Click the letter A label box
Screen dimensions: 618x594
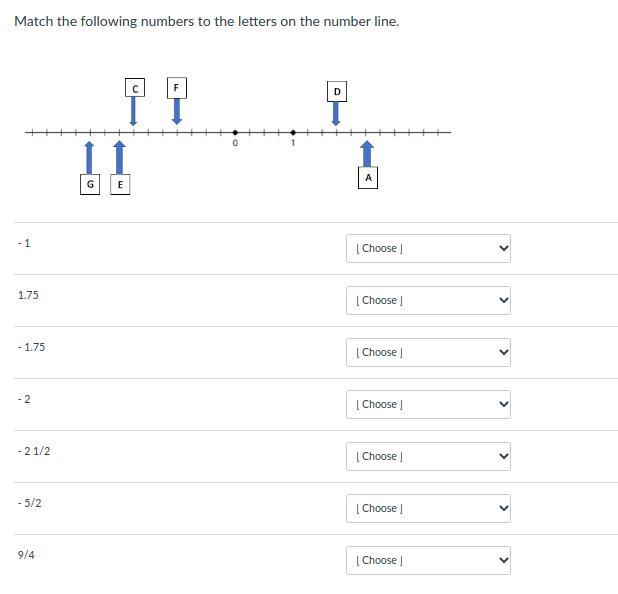[x=368, y=177]
